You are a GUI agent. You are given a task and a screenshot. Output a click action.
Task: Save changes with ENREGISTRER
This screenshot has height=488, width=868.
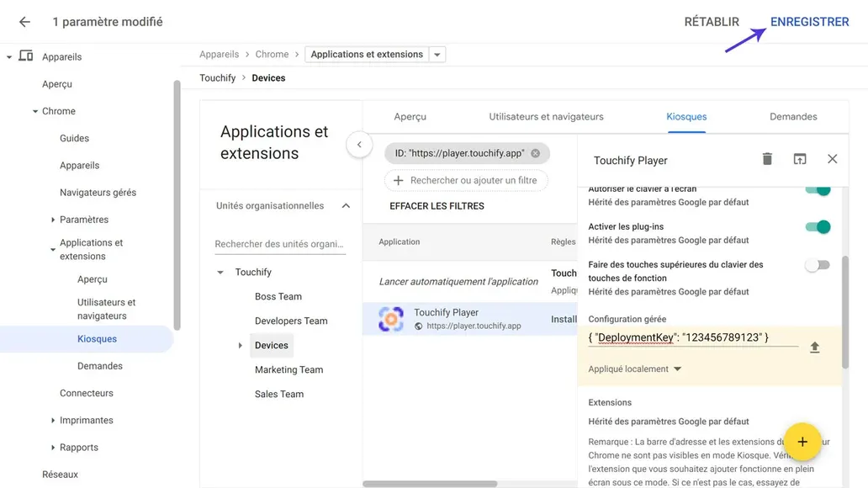point(809,22)
